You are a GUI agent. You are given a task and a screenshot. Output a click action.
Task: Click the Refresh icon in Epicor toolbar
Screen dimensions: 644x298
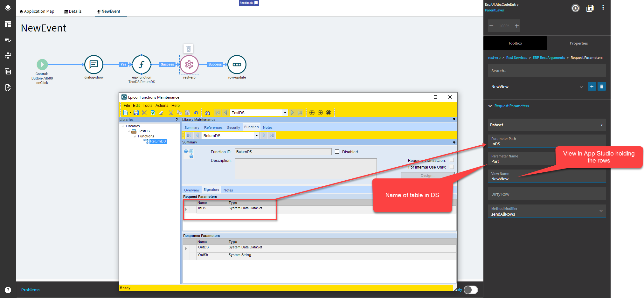(153, 113)
